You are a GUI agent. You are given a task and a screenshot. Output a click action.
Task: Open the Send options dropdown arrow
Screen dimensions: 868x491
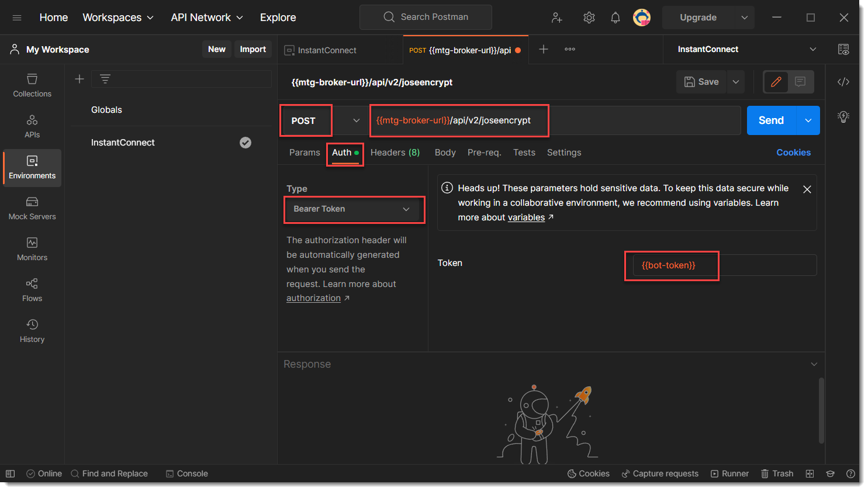pyautogui.click(x=808, y=120)
